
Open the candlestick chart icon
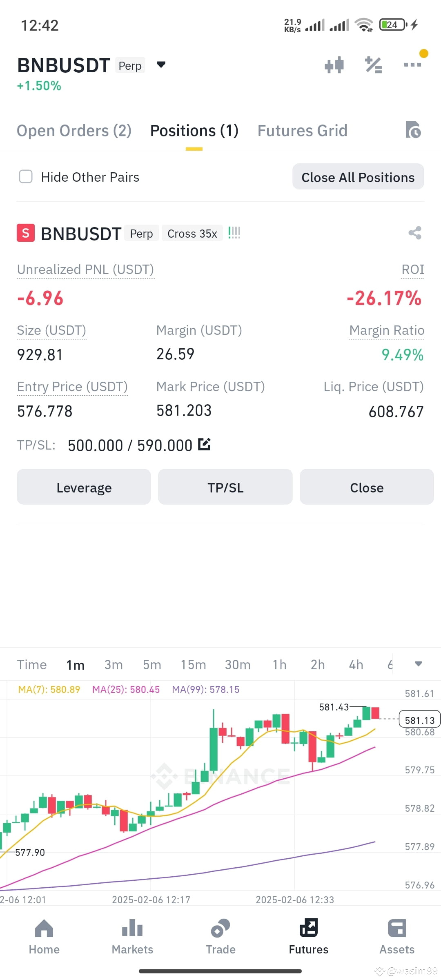[x=334, y=65]
